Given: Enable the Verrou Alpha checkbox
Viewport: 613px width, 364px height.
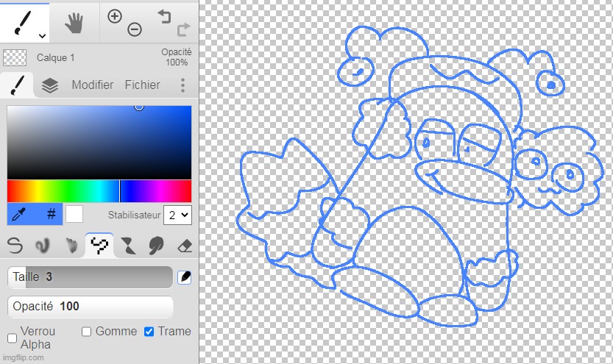Looking at the screenshot, I should (13, 338).
